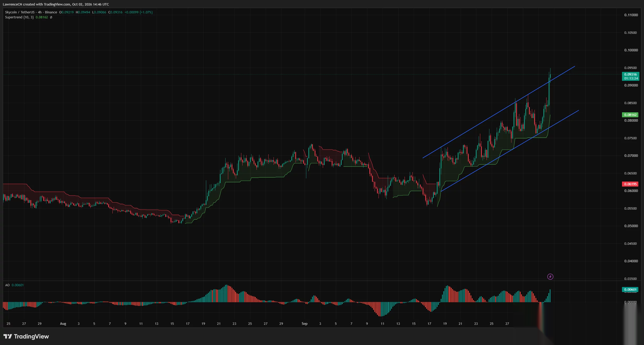644x345 pixels.
Task: Select the lower blue channel trend line
Action: click(510, 151)
